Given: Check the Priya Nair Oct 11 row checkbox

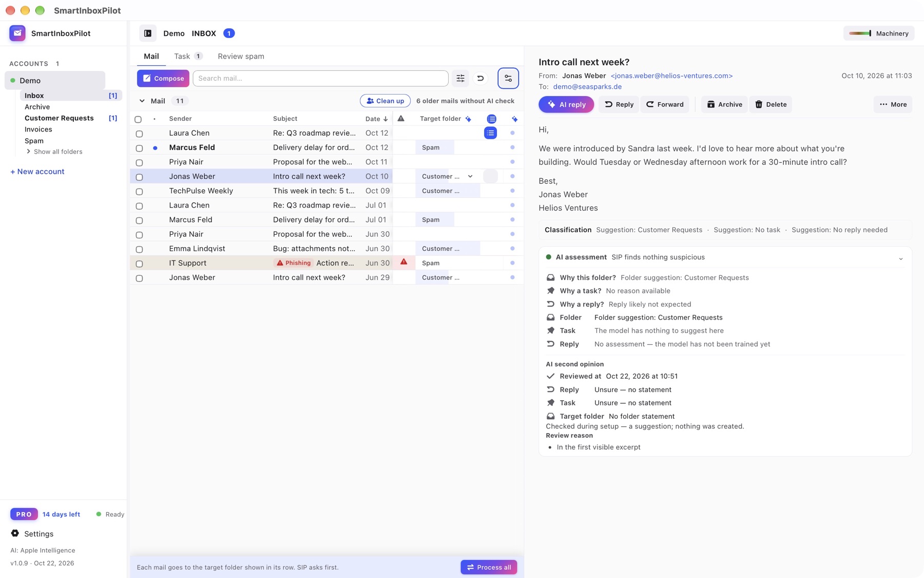Looking at the screenshot, I should (139, 162).
